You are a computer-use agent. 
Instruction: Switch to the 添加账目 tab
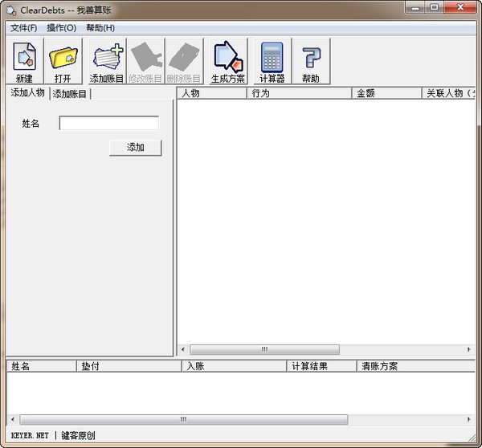(x=70, y=94)
